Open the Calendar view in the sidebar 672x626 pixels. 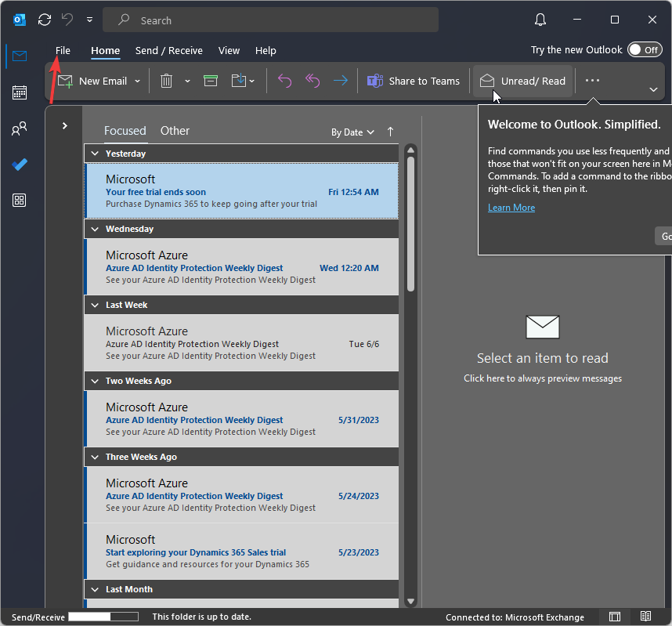point(20,92)
